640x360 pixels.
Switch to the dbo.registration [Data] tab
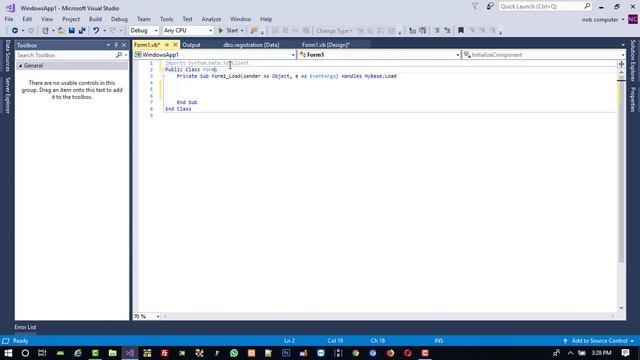click(251, 45)
